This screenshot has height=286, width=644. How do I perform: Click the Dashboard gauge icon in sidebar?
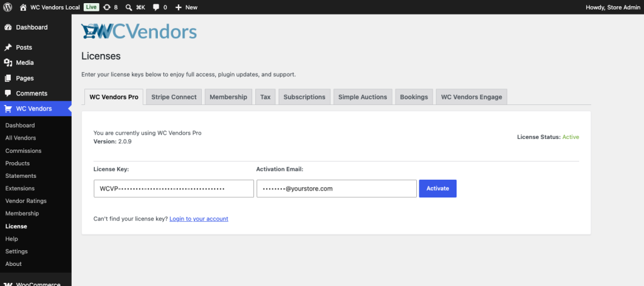[x=8, y=28]
